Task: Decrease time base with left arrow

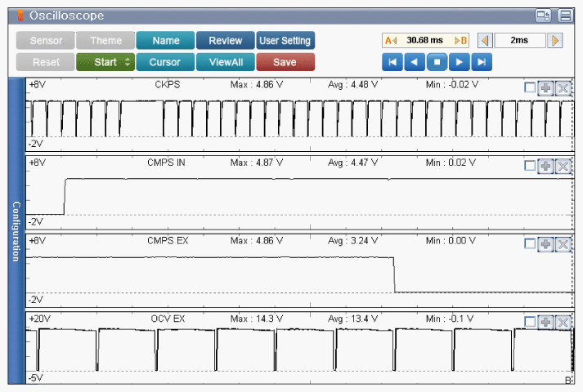Action: click(485, 40)
